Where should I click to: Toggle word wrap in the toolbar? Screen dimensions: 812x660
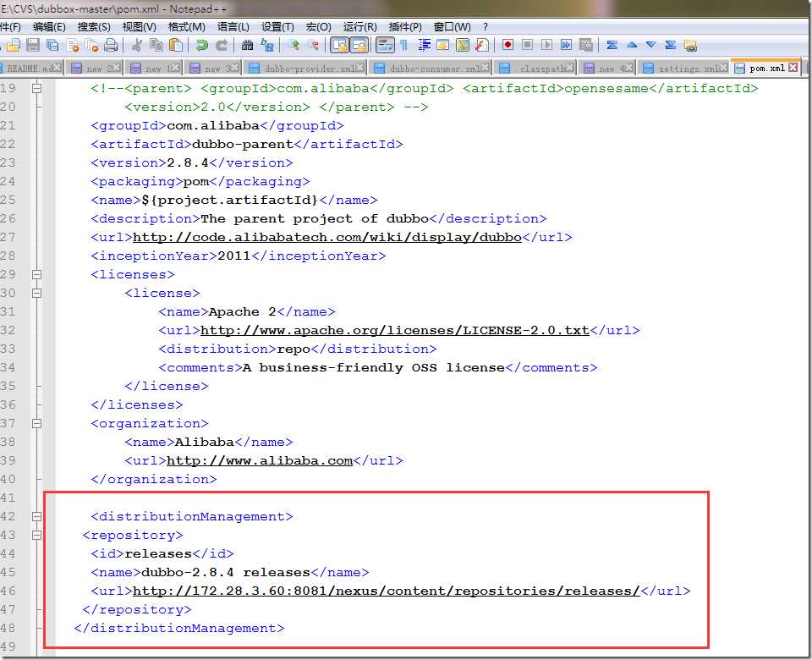[385, 46]
